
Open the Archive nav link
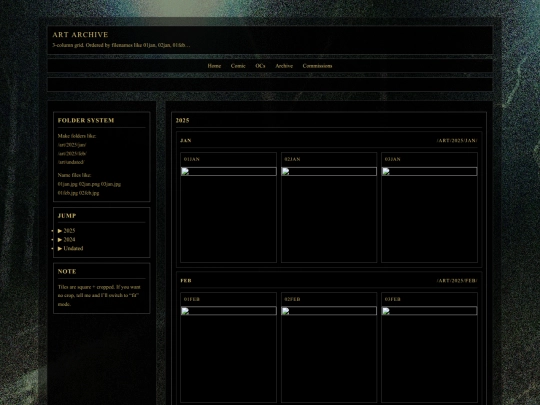click(284, 66)
